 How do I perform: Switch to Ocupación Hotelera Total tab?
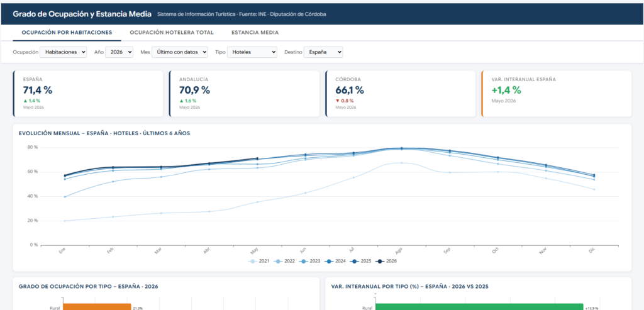click(x=172, y=33)
